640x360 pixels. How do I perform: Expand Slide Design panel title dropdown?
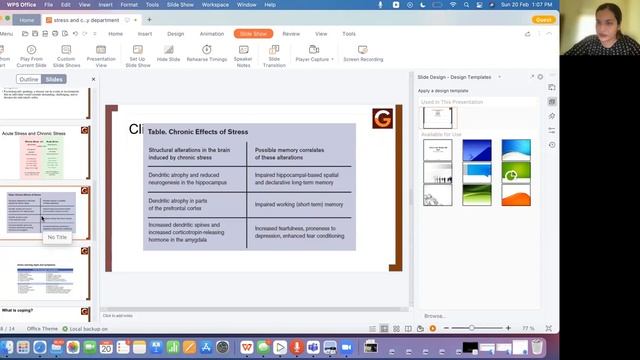499,77
